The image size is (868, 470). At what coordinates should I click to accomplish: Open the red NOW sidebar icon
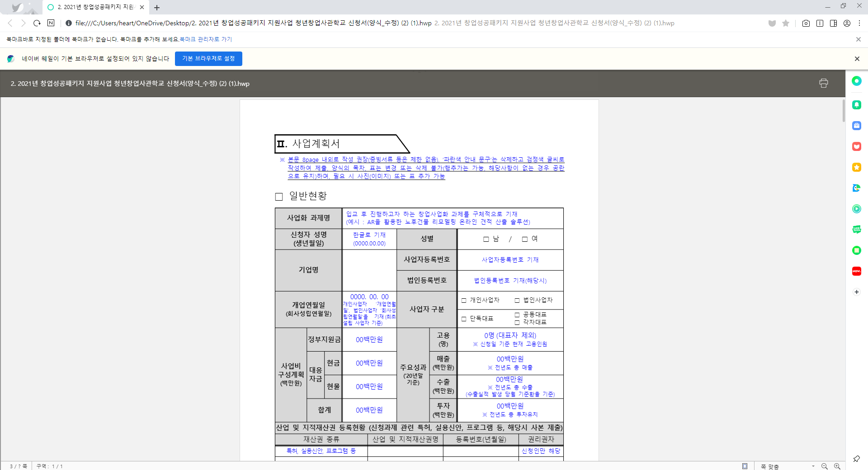(x=857, y=271)
